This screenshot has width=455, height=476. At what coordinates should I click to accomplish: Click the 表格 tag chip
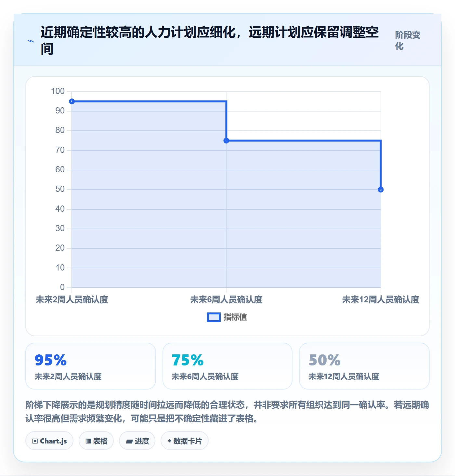coord(96,441)
